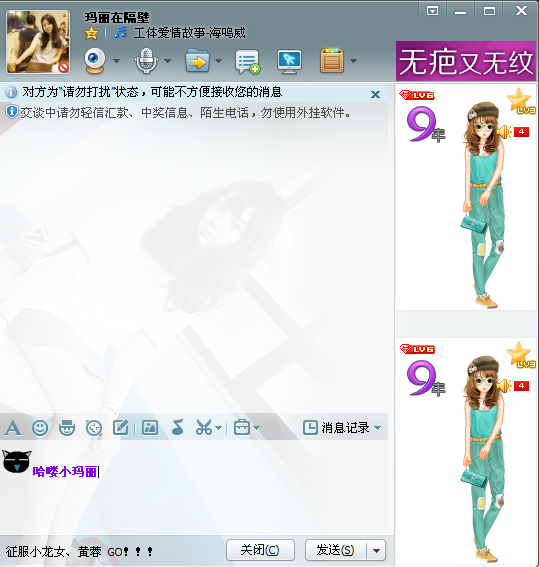Expand the briefcase tools dropdown arrow

[256, 428]
